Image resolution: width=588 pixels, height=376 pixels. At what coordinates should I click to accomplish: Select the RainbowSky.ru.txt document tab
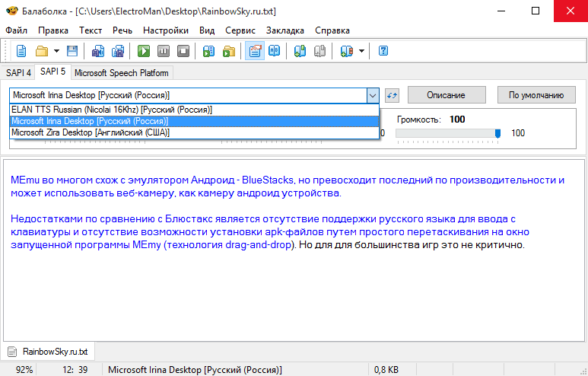[x=49, y=352]
